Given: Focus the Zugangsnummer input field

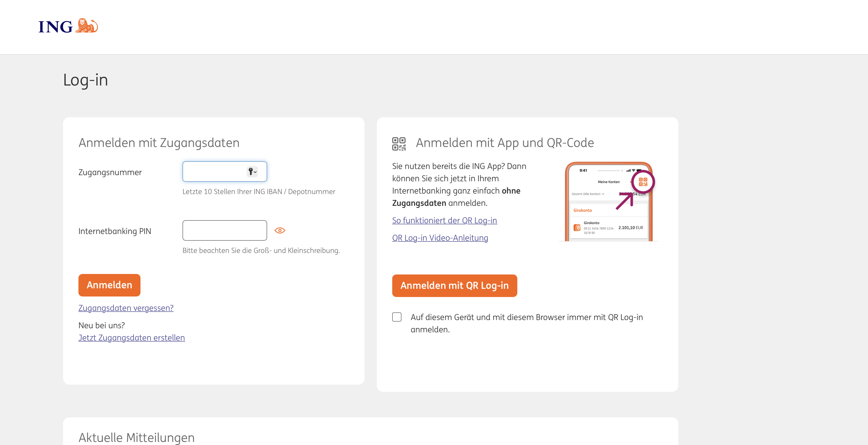Looking at the screenshot, I should (214, 172).
